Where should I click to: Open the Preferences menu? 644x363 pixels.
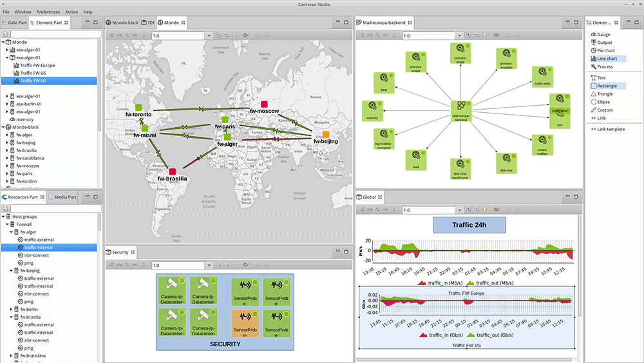click(x=48, y=12)
